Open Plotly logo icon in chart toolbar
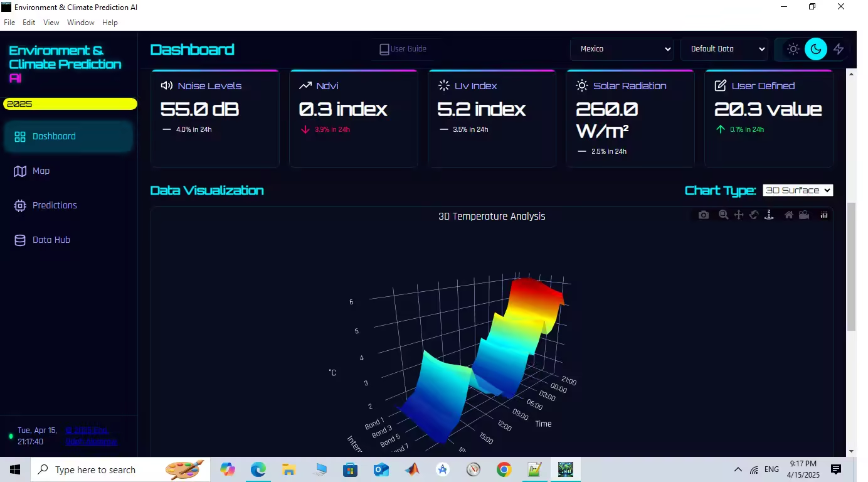The image size is (868, 482). pyautogui.click(x=824, y=215)
